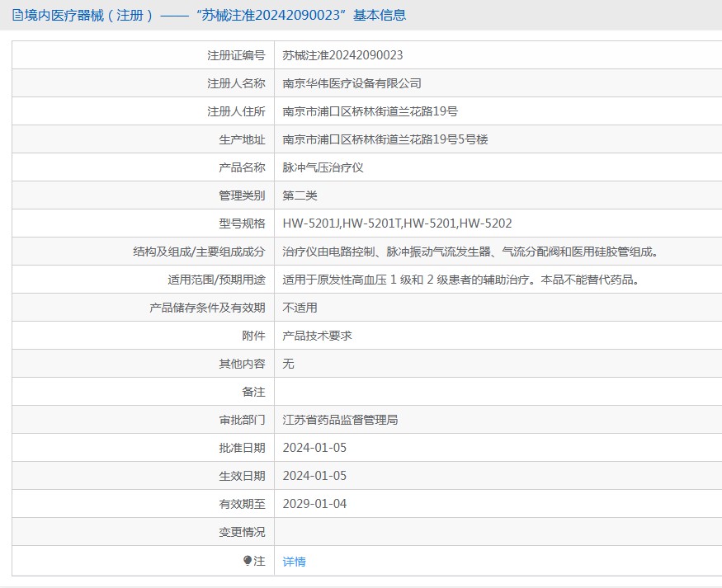This screenshot has width=722, height=588.
Task: Click the 注册人住所 address value
Action: [x=370, y=111]
